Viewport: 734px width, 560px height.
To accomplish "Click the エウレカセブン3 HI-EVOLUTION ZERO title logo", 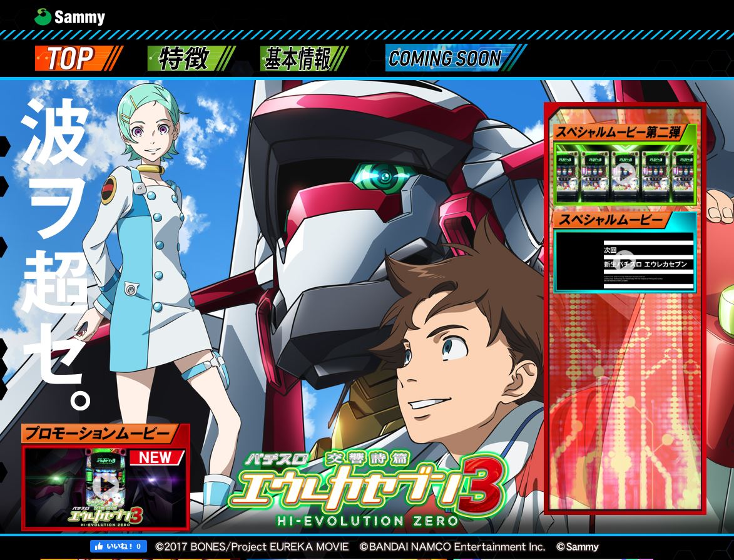I will pyautogui.click(x=368, y=489).
